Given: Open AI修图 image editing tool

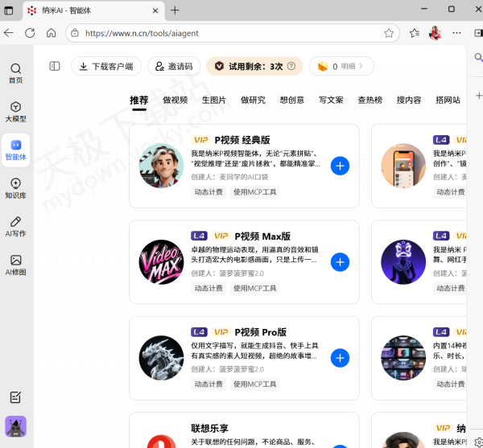Looking at the screenshot, I should point(15,265).
